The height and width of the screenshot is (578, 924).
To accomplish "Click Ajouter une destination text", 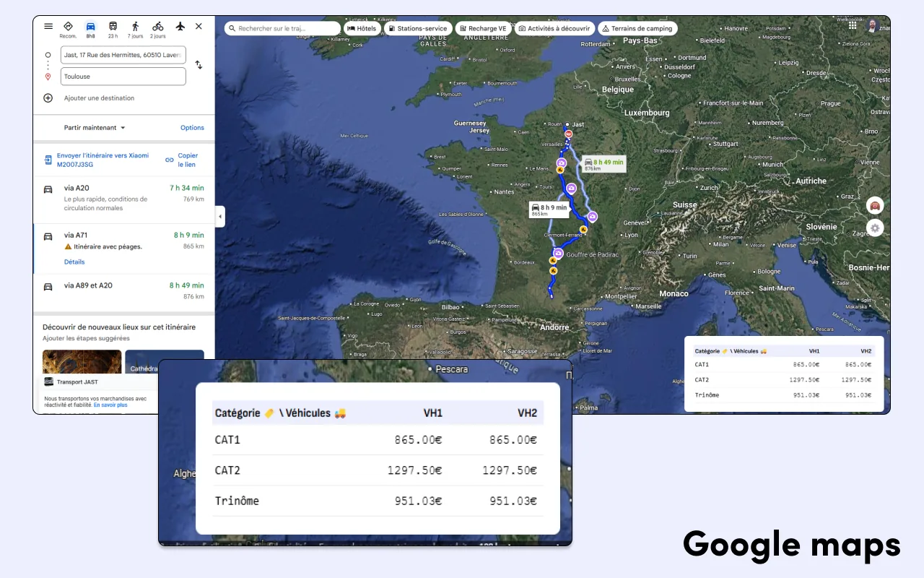I will point(99,98).
